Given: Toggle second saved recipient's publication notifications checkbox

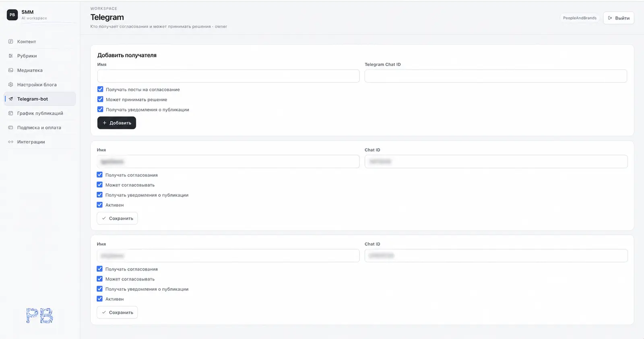Looking at the screenshot, I should click(x=100, y=289).
